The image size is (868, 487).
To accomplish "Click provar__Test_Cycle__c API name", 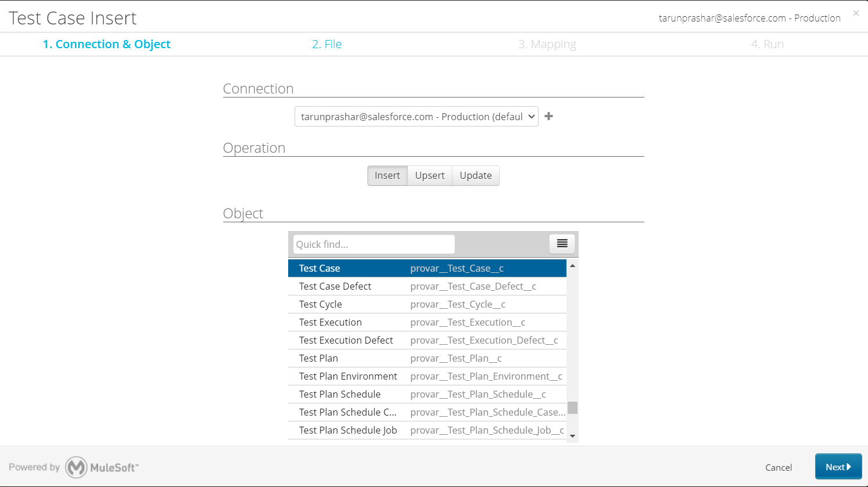I will pos(458,304).
